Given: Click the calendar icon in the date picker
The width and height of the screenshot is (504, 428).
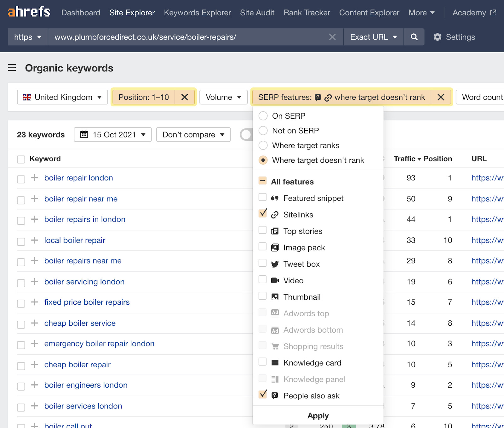Looking at the screenshot, I should tap(84, 134).
